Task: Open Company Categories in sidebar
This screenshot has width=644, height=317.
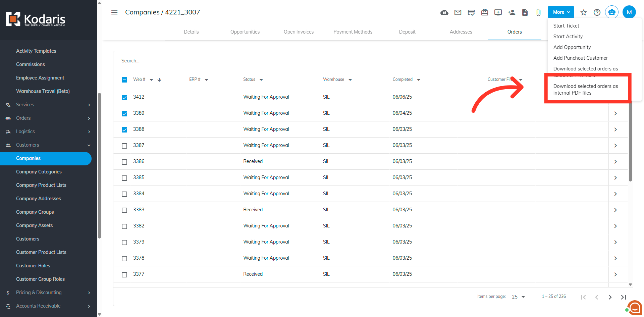Action: click(x=39, y=172)
